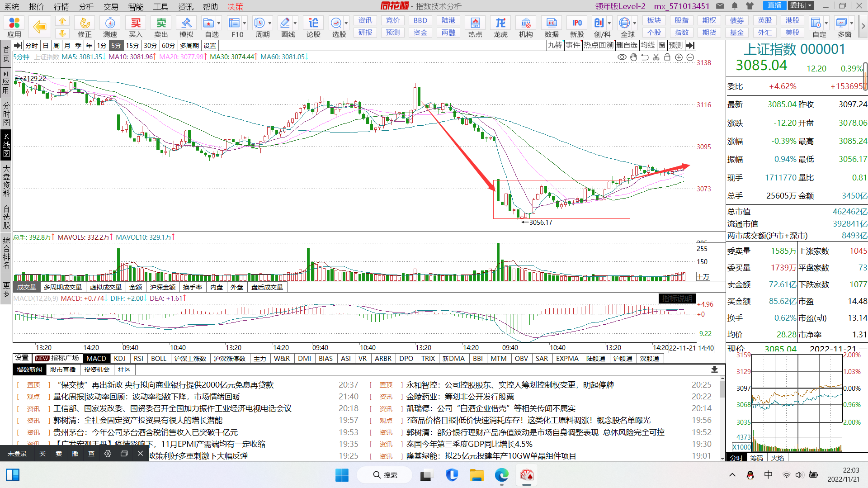Open the 智能 menu
The image size is (868, 488).
[136, 6]
